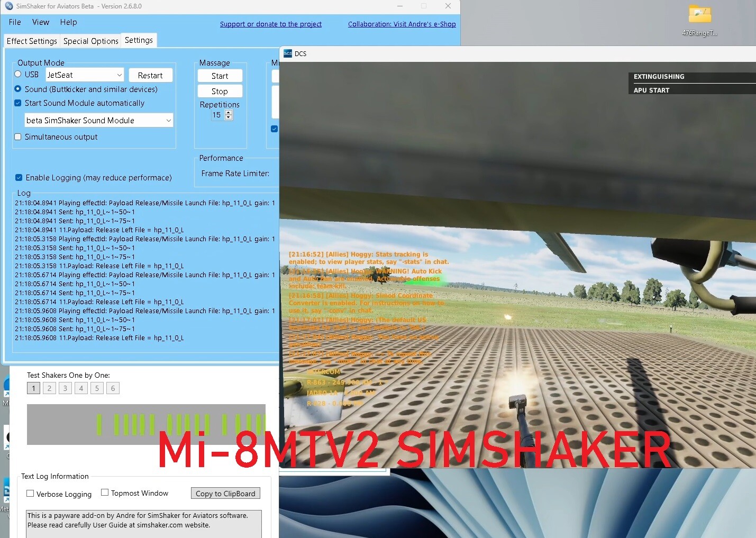This screenshot has height=538, width=756.
Task: Open the 476RangeT folder on desktop
Action: pyautogui.click(x=699, y=21)
